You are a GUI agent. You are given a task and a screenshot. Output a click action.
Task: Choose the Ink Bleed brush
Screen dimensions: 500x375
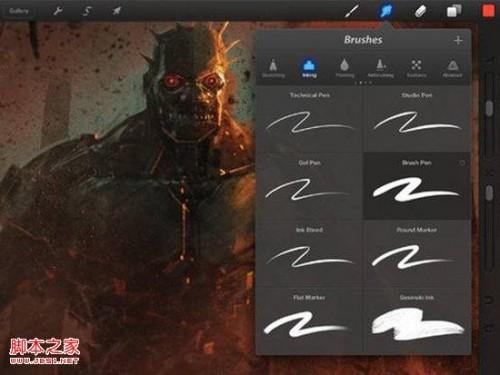[309, 253]
